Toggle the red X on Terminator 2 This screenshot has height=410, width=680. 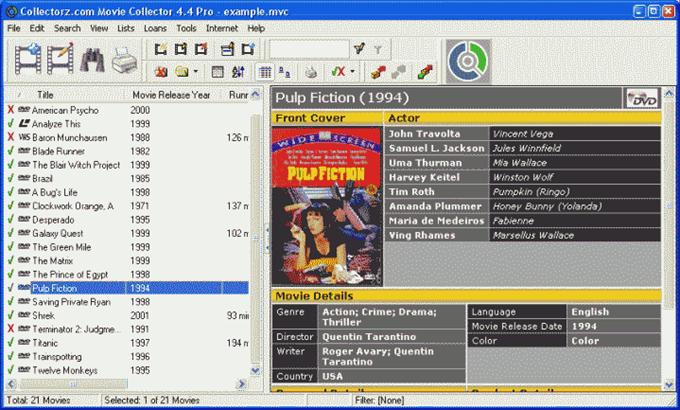coord(10,328)
